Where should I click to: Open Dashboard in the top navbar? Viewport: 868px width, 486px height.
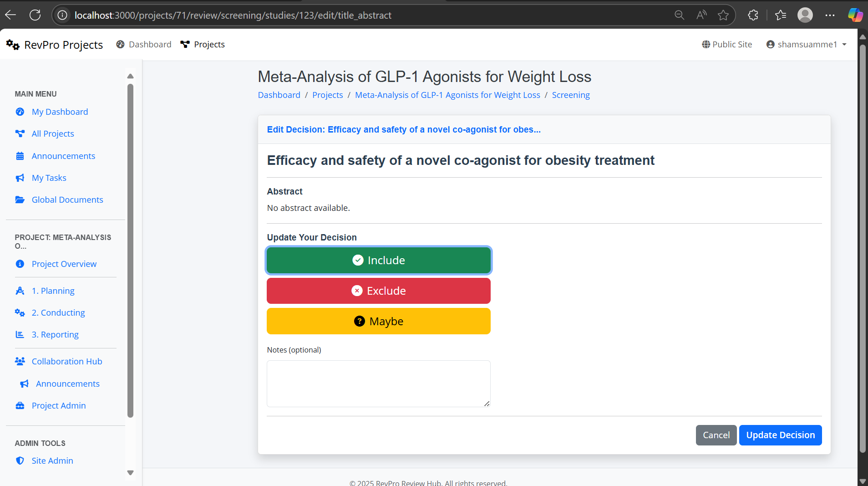(144, 44)
